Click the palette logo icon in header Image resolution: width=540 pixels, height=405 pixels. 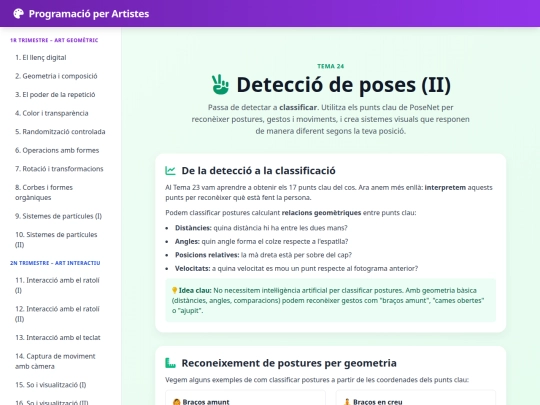[x=19, y=13]
